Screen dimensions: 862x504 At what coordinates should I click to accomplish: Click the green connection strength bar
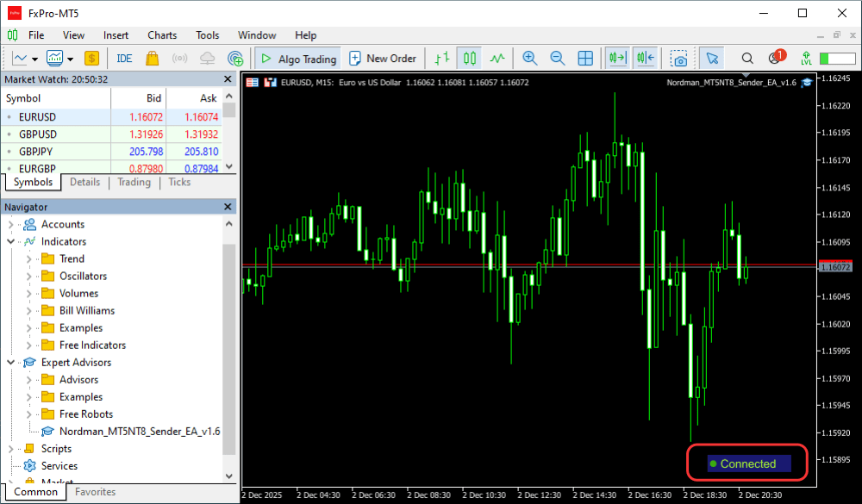pos(836,60)
